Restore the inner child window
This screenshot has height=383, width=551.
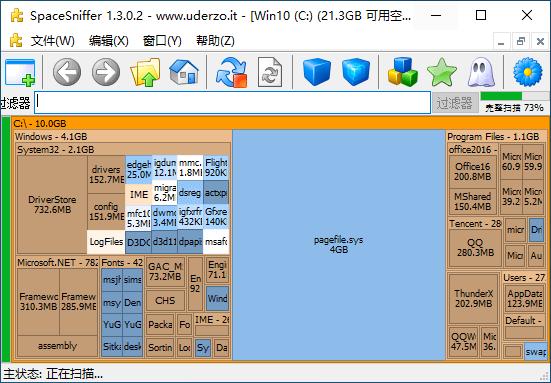click(x=521, y=42)
